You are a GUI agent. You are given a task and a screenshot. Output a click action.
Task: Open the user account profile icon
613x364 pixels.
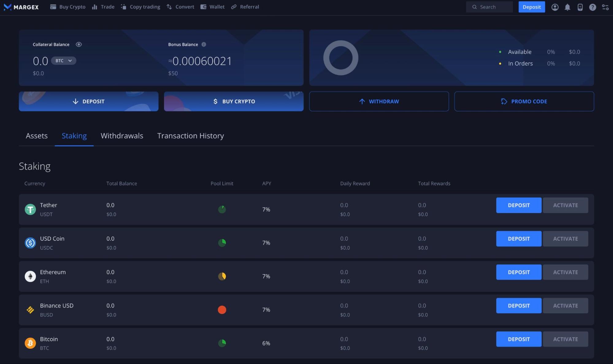point(554,7)
